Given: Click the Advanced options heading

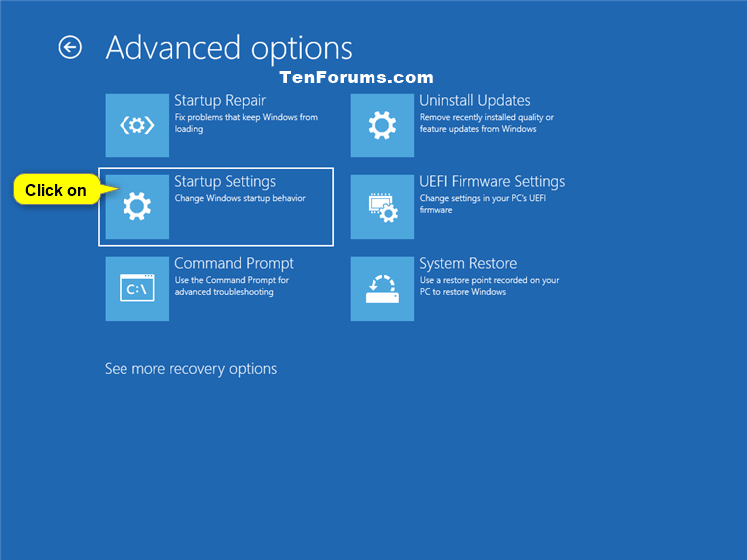Looking at the screenshot, I should pos(229,48).
